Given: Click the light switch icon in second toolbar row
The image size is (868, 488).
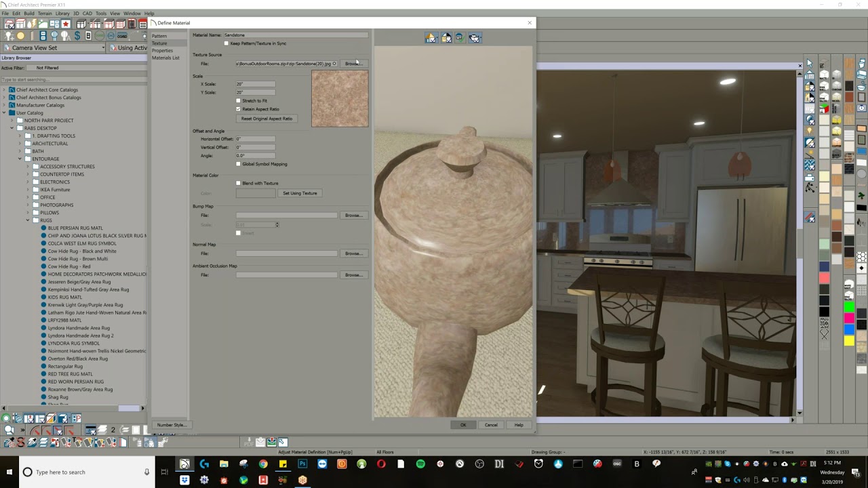Looking at the screenshot, I should point(88,36).
